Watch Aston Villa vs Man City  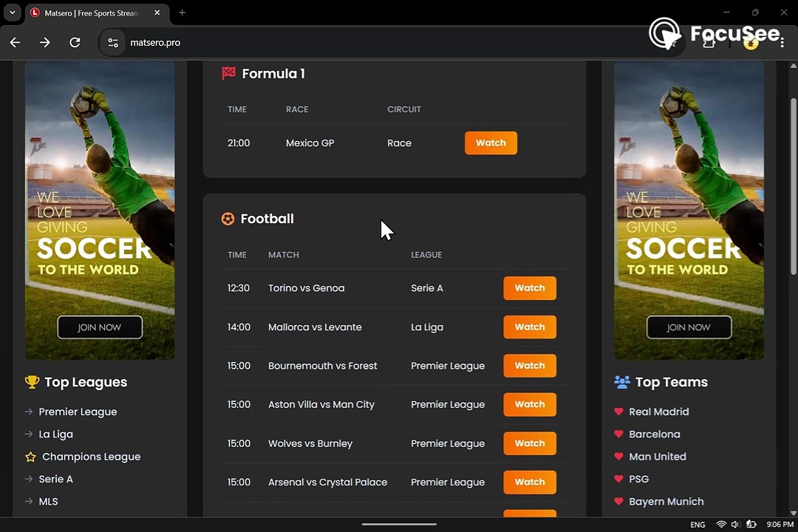pos(529,404)
